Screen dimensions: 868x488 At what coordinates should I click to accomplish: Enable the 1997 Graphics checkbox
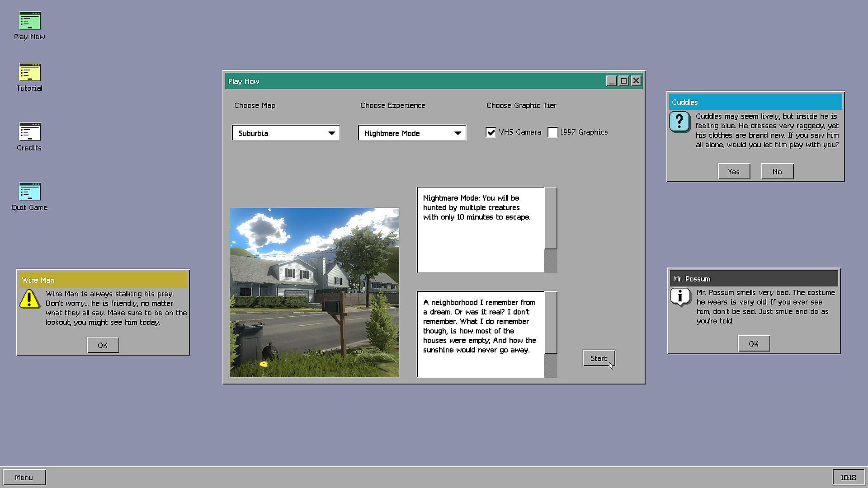[552, 132]
